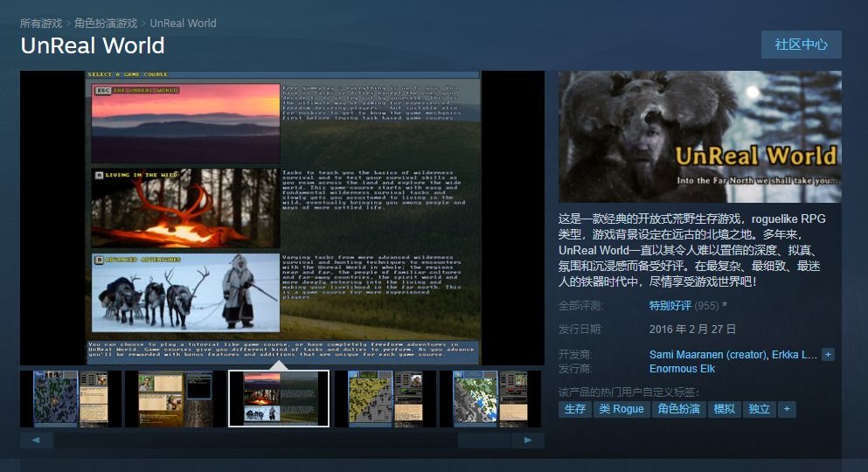Click the 发行商 label
Viewport: 868px width, 472px height.
pos(574,369)
